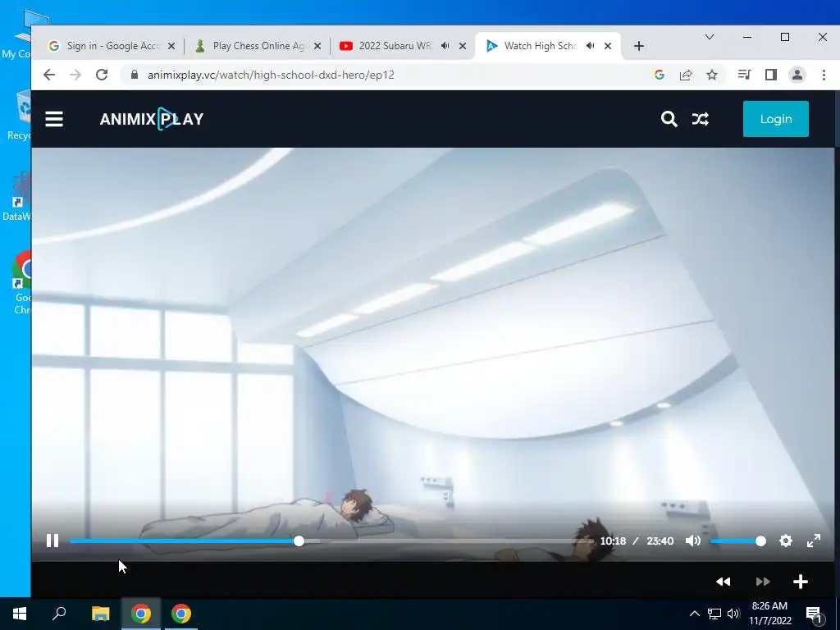Click second Chrome taskbar icon

(181, 614)
